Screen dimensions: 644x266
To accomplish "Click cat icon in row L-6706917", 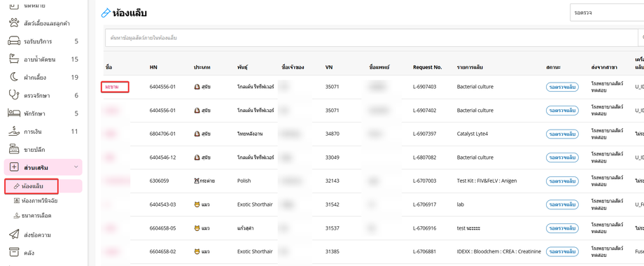I will pyautogui.click(x=197, y=204).
